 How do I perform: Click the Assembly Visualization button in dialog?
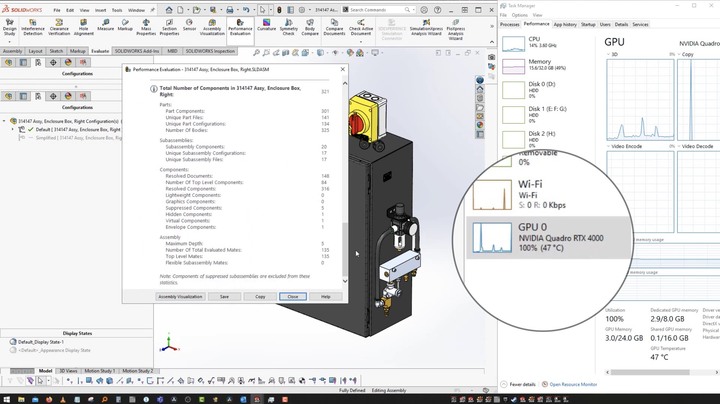click(x=181, y=296)
